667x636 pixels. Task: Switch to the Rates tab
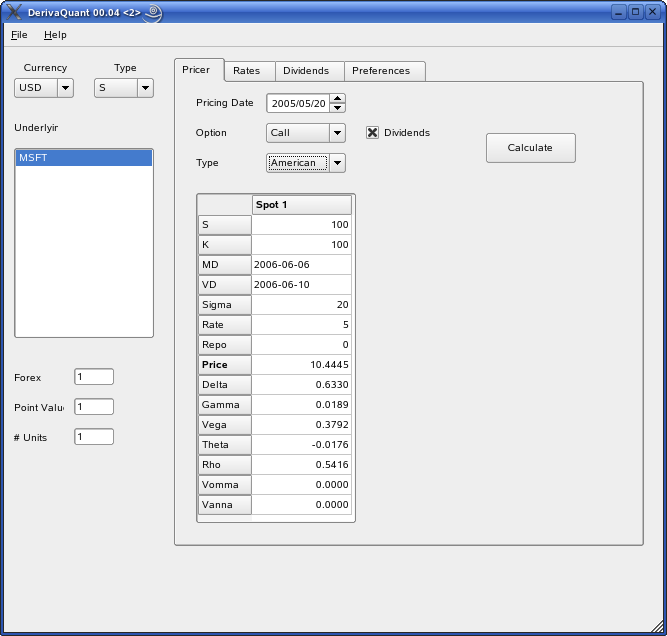246,71
